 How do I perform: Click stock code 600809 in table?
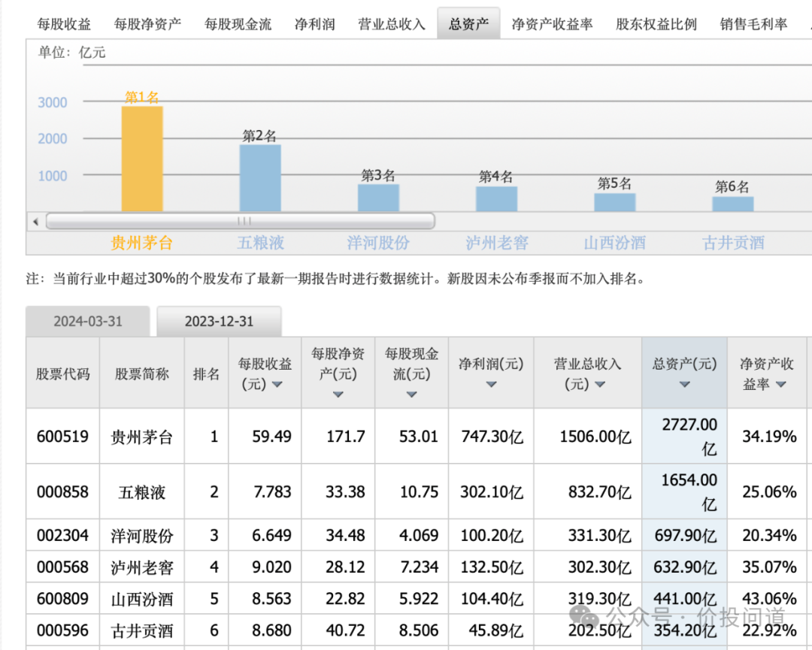62,599
